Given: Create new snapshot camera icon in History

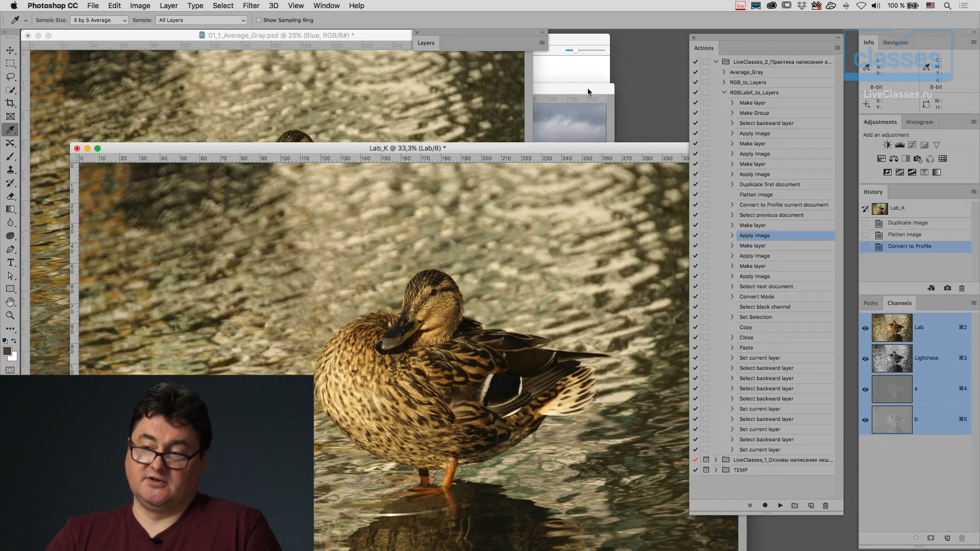Looking at the screenshot, I should point(947,288).
